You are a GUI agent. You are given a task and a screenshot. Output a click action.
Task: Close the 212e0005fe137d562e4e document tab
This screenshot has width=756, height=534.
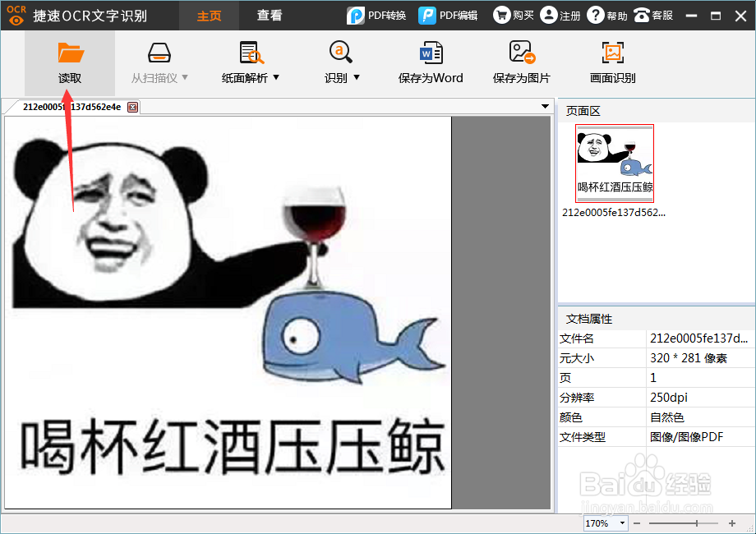coord(134,107)
